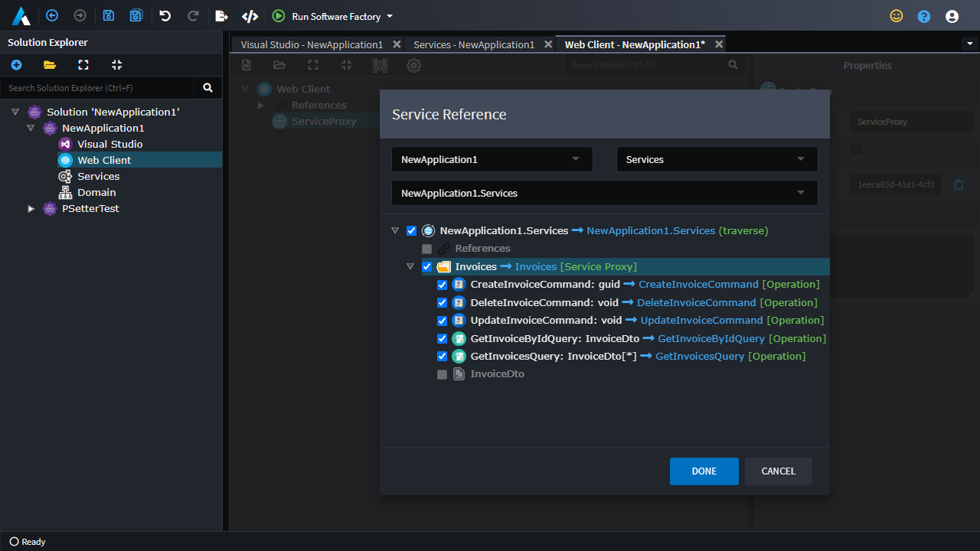This screenshot has width=980, height=551.
Task: Collapse all in Solution Explorer
Action: [x=116, y=65]
